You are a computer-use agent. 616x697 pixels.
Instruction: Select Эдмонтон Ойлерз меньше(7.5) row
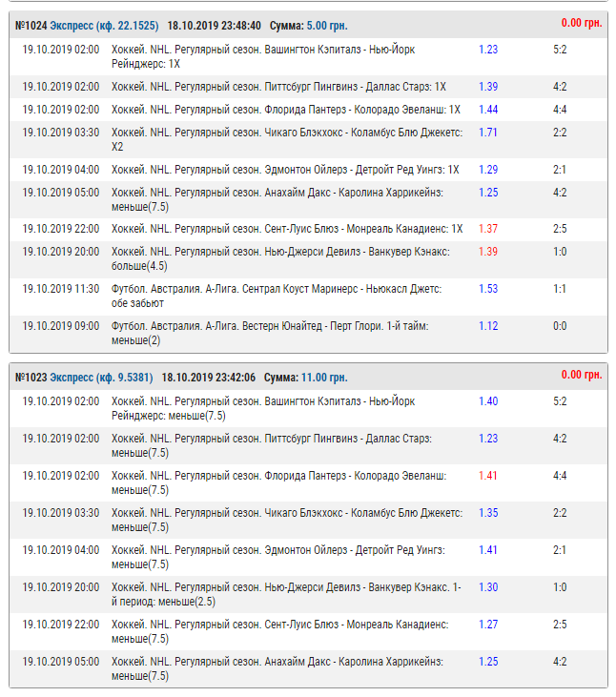pyautogui.click(x=308, y=558)
